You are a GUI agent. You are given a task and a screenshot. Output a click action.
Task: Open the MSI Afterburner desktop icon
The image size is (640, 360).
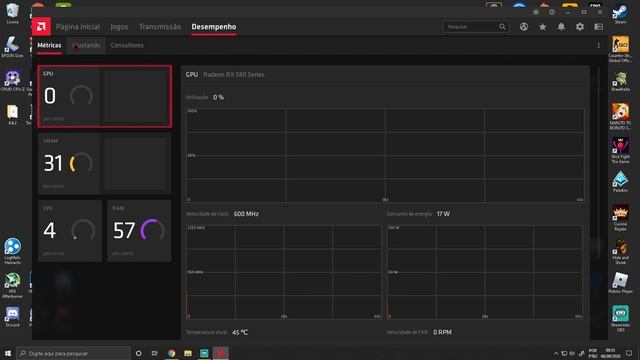pyautogui.click(x=12, y=285)
